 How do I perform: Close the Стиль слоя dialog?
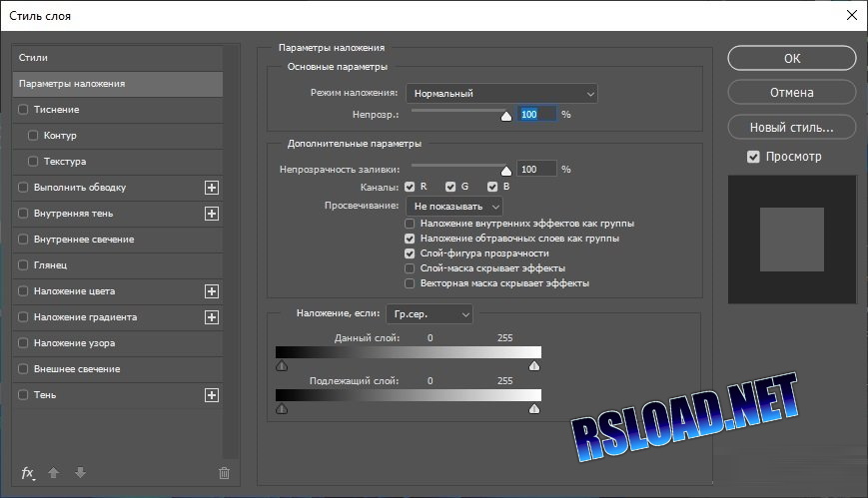click(852, 16)
